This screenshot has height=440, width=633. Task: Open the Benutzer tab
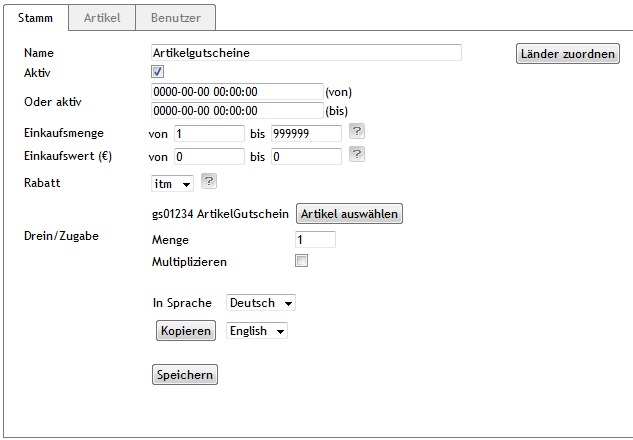pyautogui.click(x=175, y=18)
